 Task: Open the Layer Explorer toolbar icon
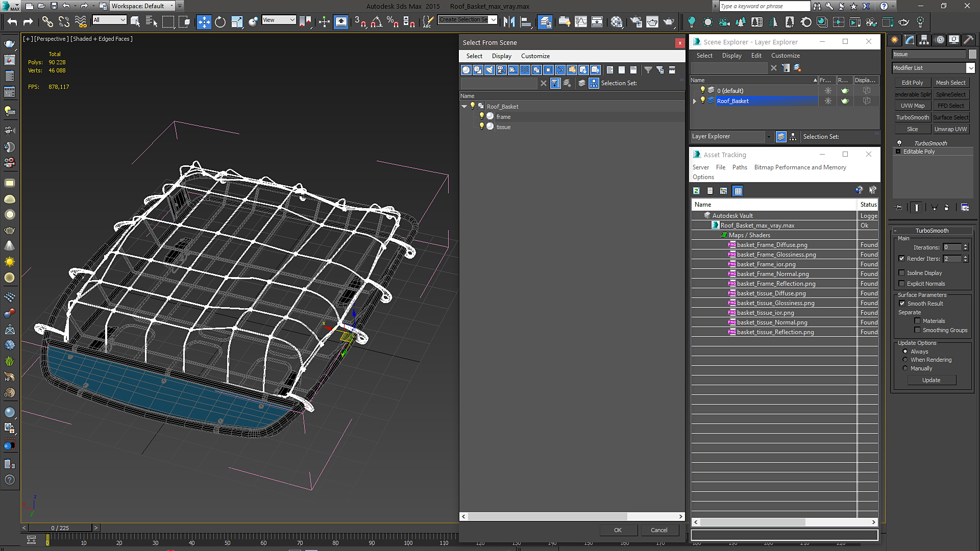545,22
